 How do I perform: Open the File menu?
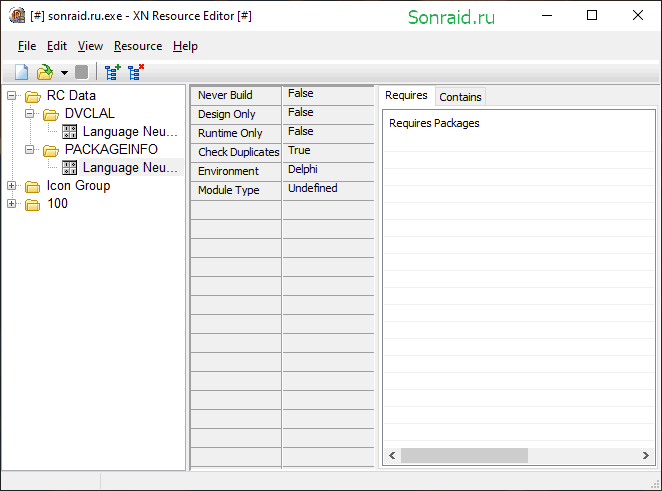coord(27,46)
